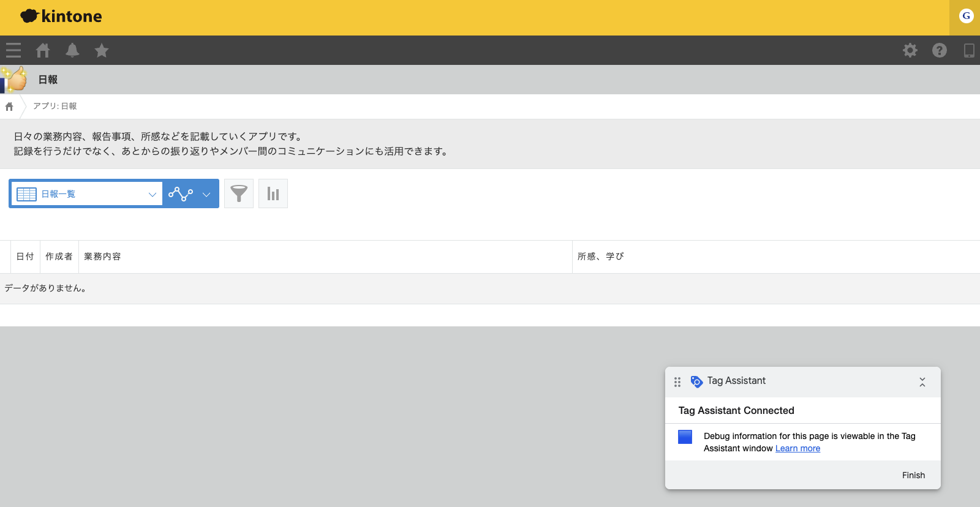Click the 日付 column header
Image resolution: width=980 pixels, height=507 pixels.
point(25,257)
